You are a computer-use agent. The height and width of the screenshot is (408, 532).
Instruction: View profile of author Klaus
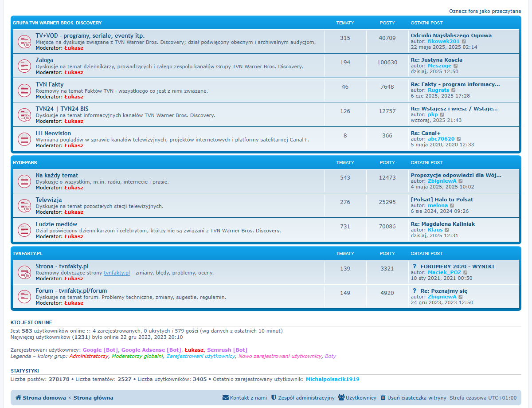coord(435,230)
